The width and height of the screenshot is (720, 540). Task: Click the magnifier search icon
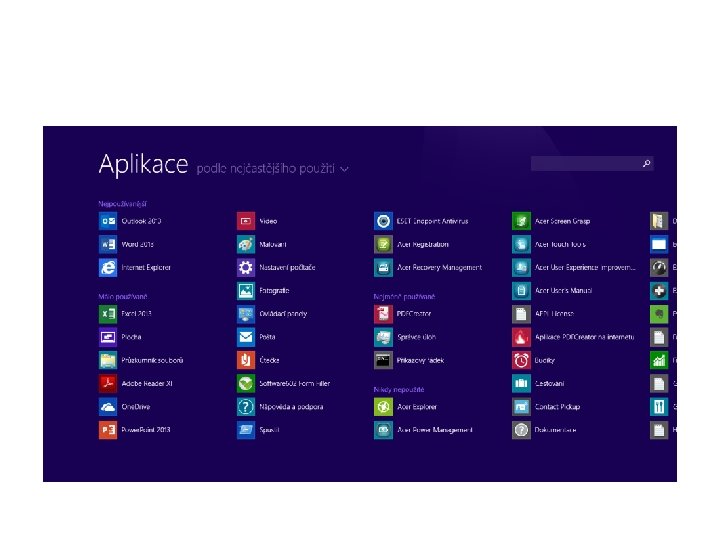click(647, 163)
